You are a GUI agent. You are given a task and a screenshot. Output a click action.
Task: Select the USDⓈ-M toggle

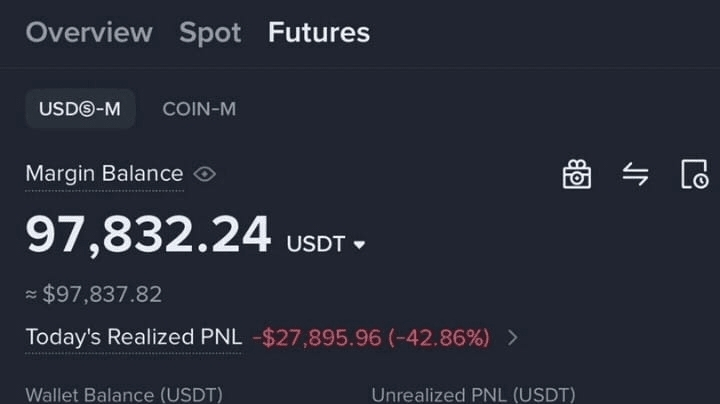tap(80, 109)
